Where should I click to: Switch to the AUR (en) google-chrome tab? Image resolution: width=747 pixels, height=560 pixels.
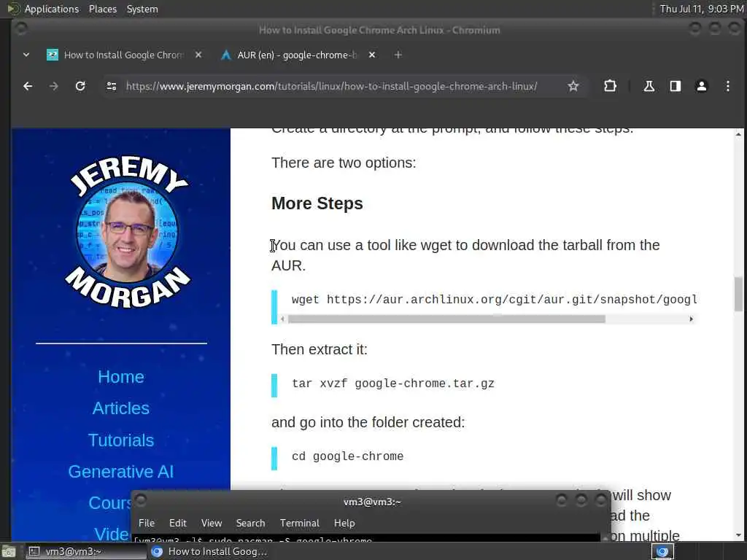point(298,55)
